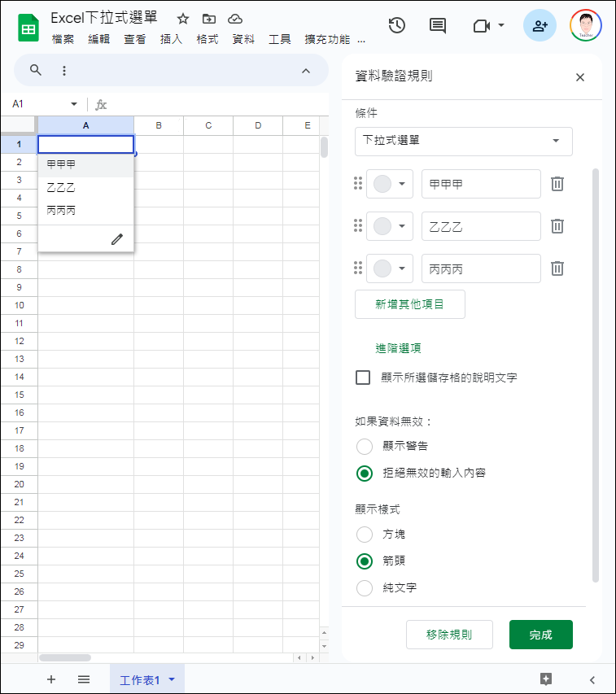Open color dropdown for 丙丙丙 item

[390, 268]
